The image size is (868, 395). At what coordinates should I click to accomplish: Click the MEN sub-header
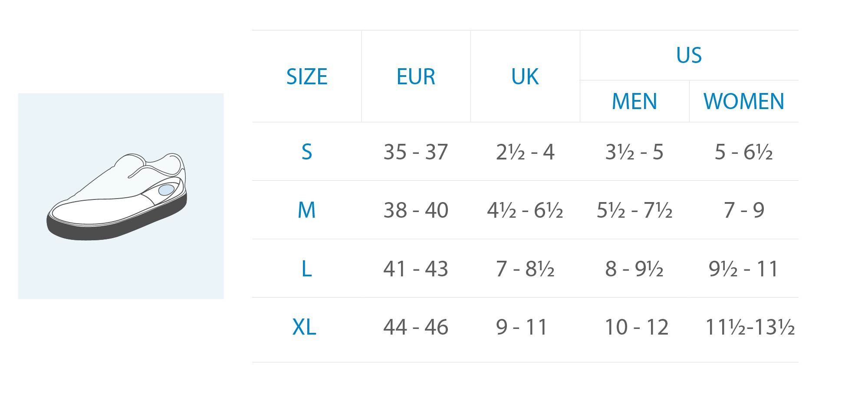635,101
